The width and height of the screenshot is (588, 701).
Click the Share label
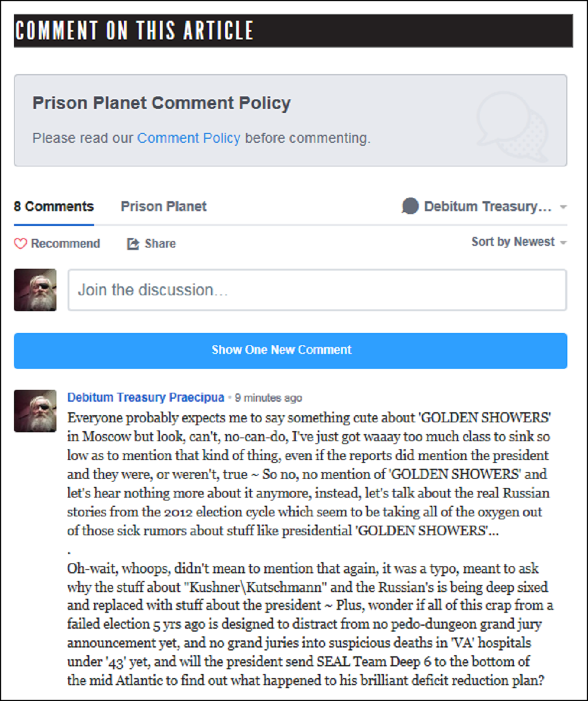(x=160, y=243)
